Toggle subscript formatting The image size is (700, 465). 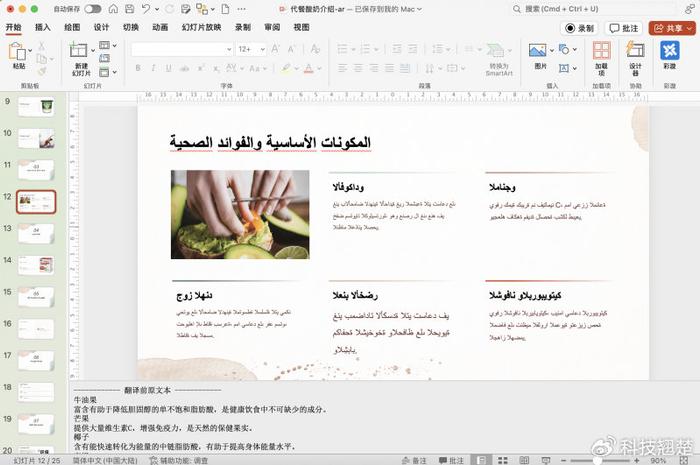(x=216, y=68)
